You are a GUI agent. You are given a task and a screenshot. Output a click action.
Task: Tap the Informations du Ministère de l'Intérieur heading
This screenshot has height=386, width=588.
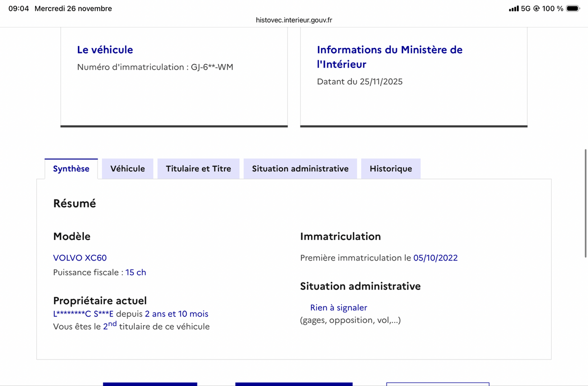point(390,57)
